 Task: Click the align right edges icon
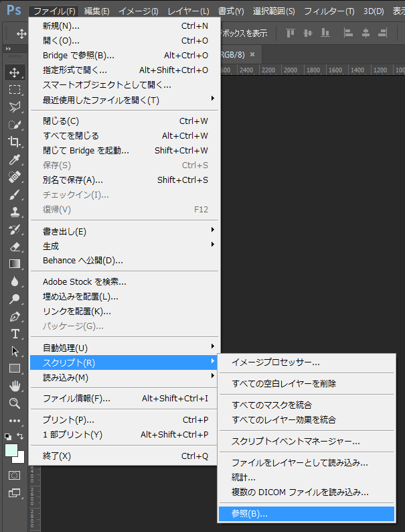(x=383, y=33)
